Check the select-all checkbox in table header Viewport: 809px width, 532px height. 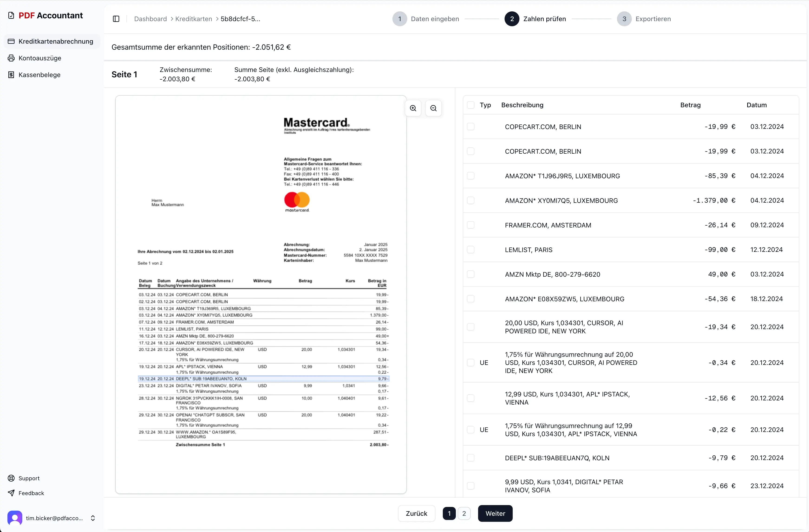click(x=470, y=105)
